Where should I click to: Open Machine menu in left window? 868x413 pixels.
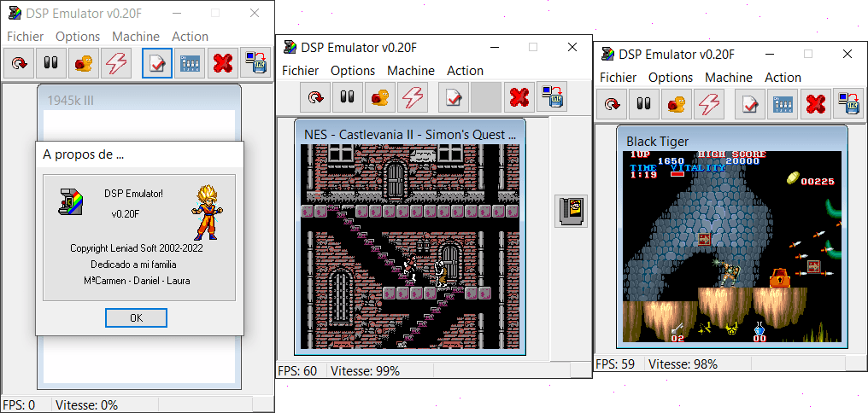[136, 37]
